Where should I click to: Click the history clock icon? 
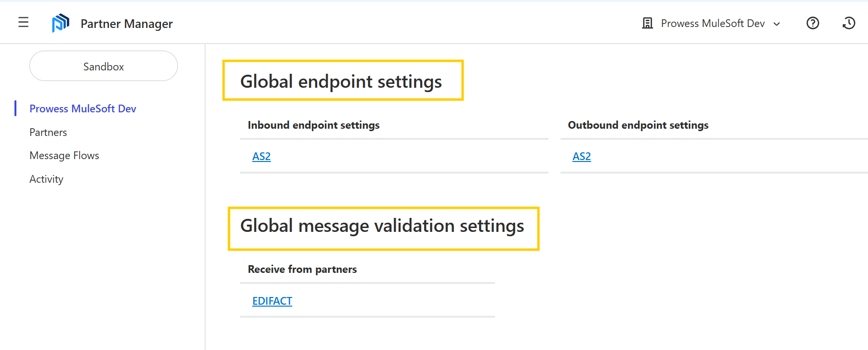[x=849, y=23]
